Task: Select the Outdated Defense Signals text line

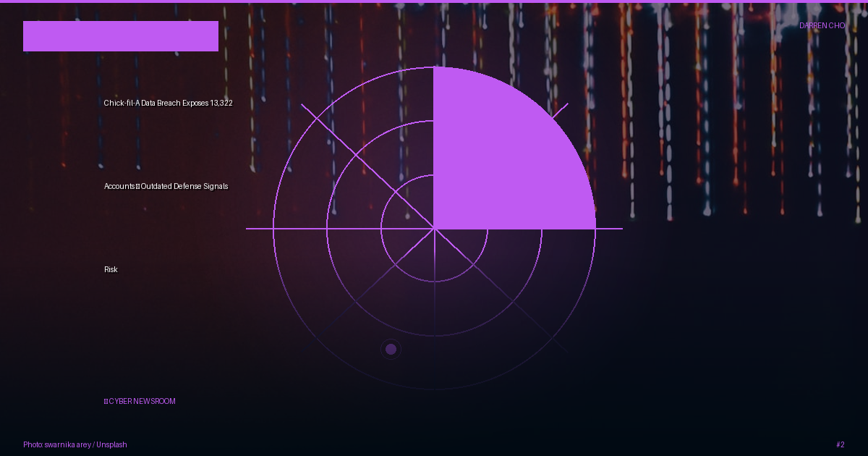Action: tap(184, 187)
